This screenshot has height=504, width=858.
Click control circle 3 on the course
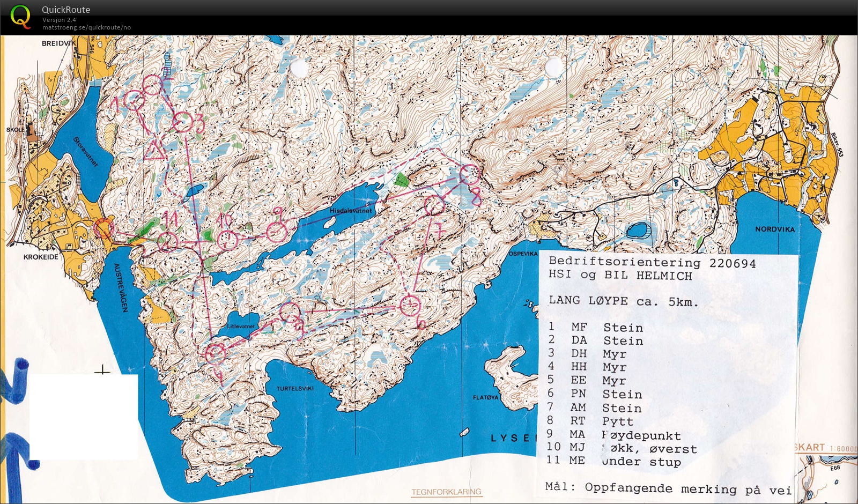pos(182,122)
